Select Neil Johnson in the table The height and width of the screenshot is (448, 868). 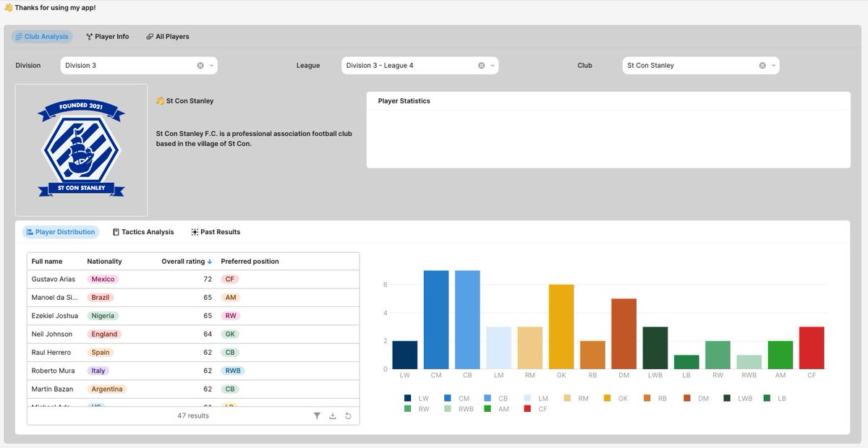(52, 334)
